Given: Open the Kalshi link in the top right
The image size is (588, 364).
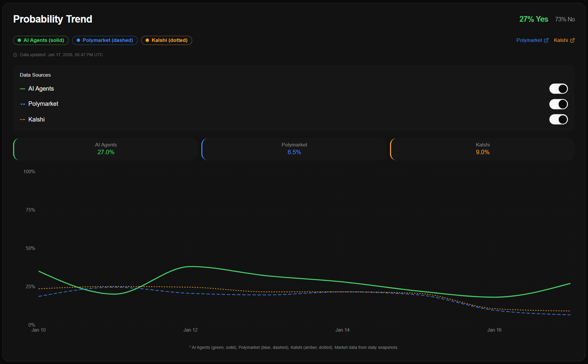Looking at the screenshot, I should 562,40.
